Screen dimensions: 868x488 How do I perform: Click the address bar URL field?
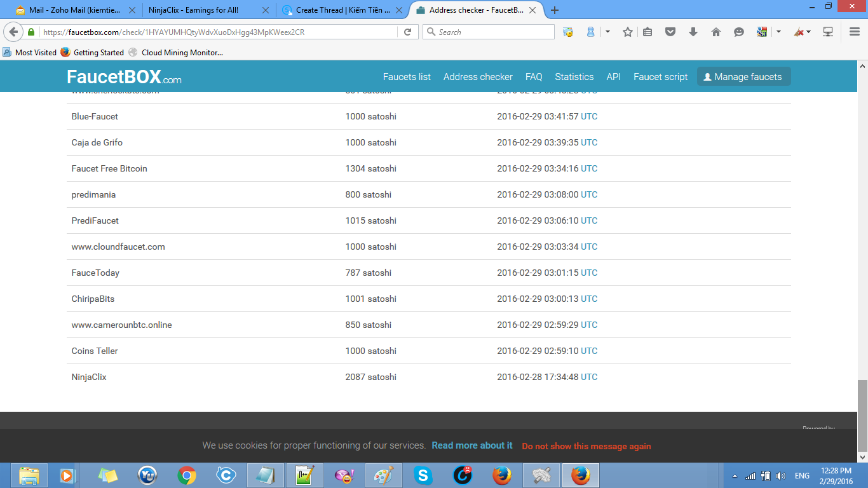coord(219,32)
